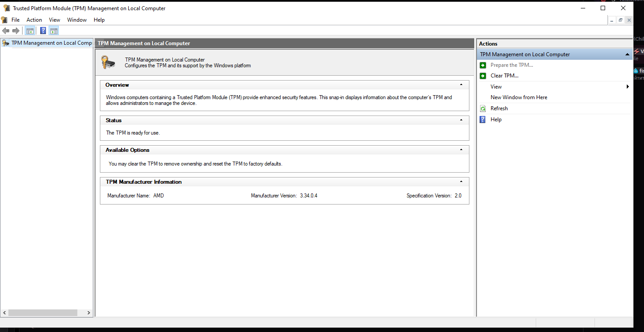Maximize the TPM Management main window

(x=603, y=8)
